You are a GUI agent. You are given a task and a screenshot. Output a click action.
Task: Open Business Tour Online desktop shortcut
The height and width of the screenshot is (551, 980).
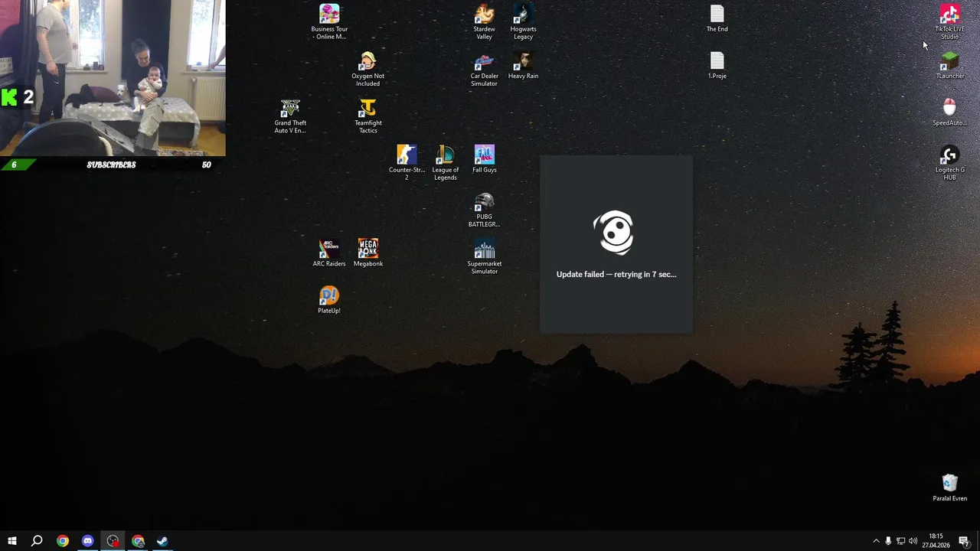tap(329, 21)
